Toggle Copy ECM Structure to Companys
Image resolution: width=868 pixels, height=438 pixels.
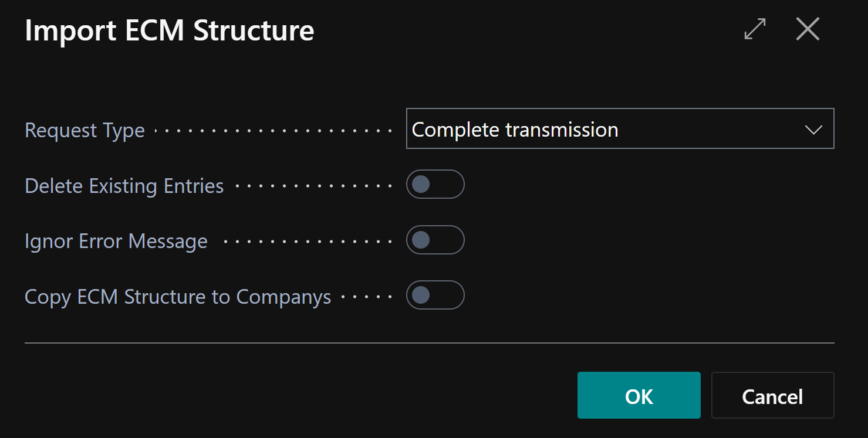pyautogui.click(x=435, y=295)
